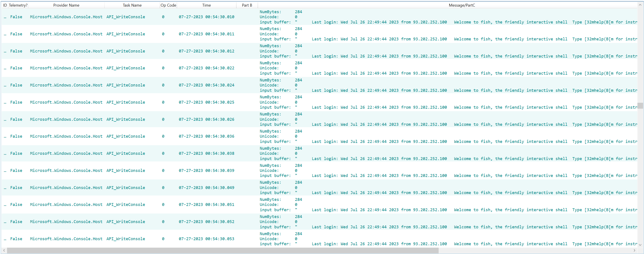Viewport: 644px width, 254px height.
Task: Select the last row at 00:54:30.053
Action: point(206,239)
